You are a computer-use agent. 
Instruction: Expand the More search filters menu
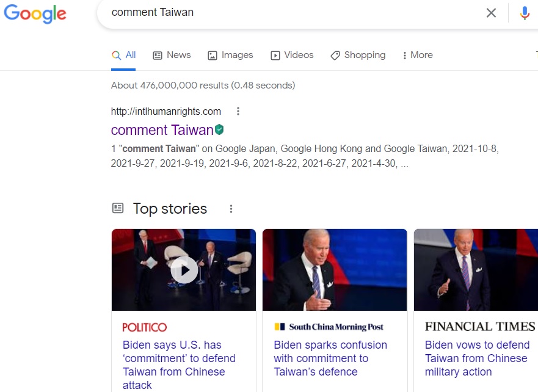[x=417, y=55]
